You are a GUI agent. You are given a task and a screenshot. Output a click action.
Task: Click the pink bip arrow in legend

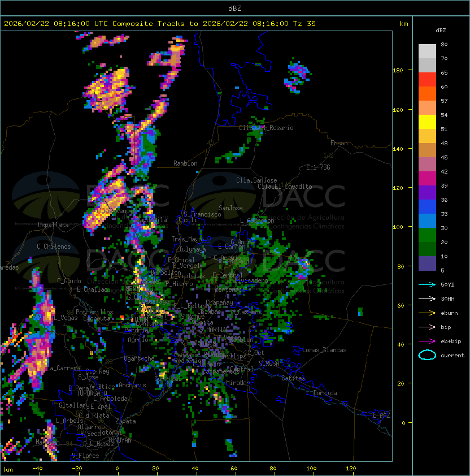click(427, 327)
